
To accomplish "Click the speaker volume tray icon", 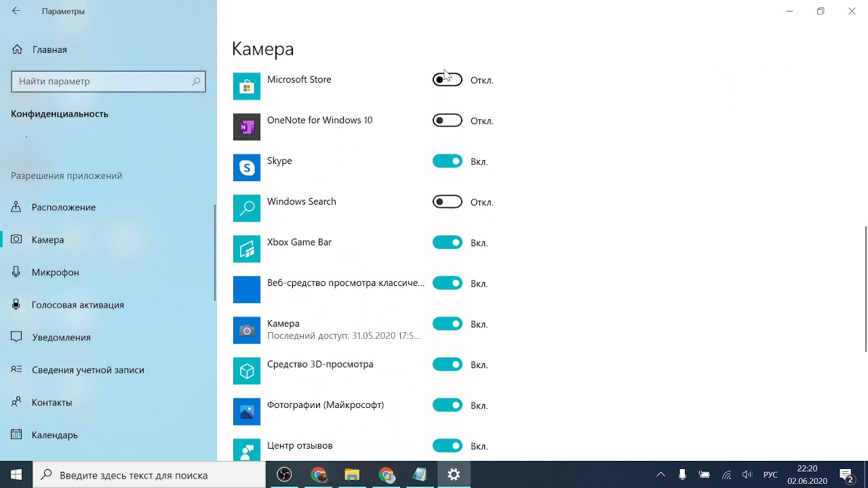I will 747,475.
